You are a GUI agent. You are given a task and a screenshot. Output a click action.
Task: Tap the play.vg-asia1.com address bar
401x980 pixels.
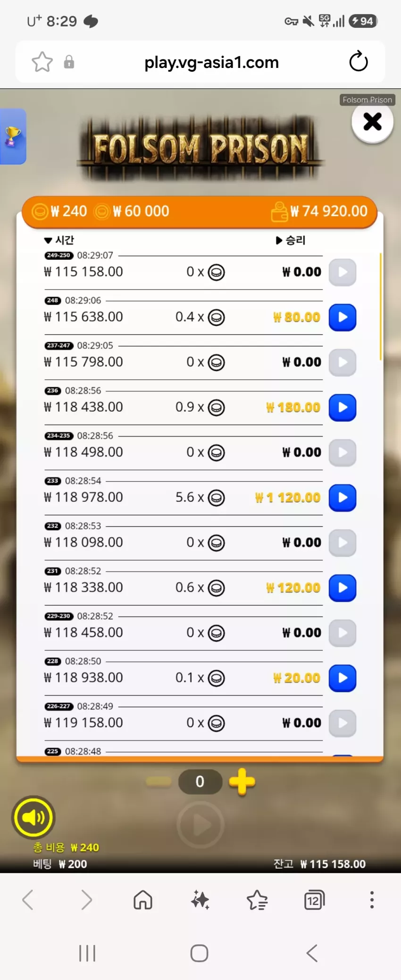click(x=211, y=62)
